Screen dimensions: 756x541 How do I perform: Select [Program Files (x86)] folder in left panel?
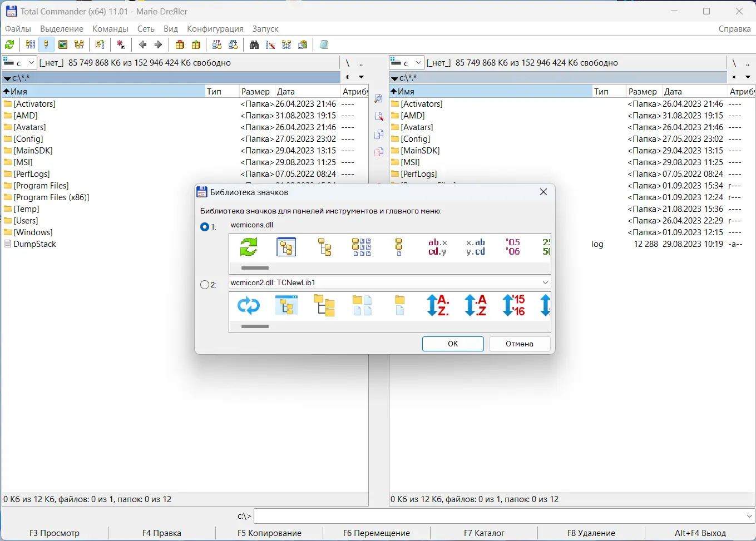pos(51,197)
